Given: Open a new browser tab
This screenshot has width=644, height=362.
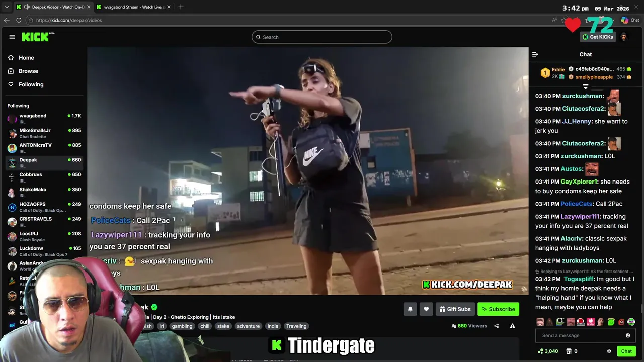Looking at the screenshot, I should pos(181,7).
